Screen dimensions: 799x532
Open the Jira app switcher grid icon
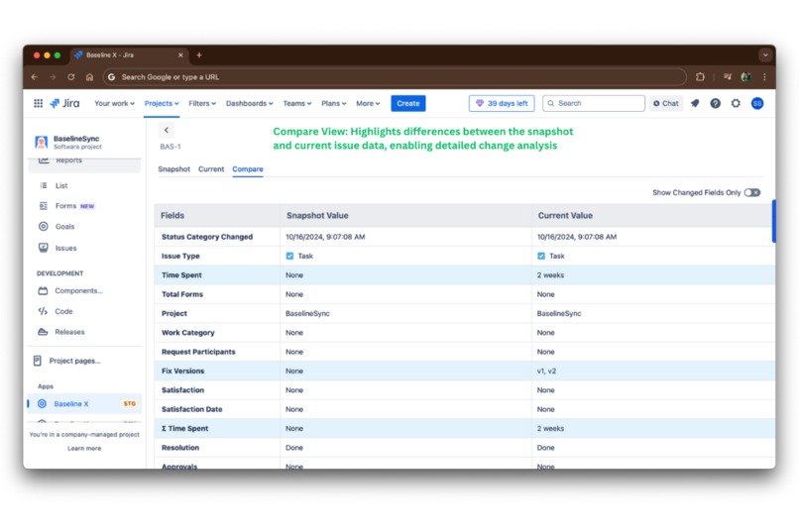pos(39,103)
